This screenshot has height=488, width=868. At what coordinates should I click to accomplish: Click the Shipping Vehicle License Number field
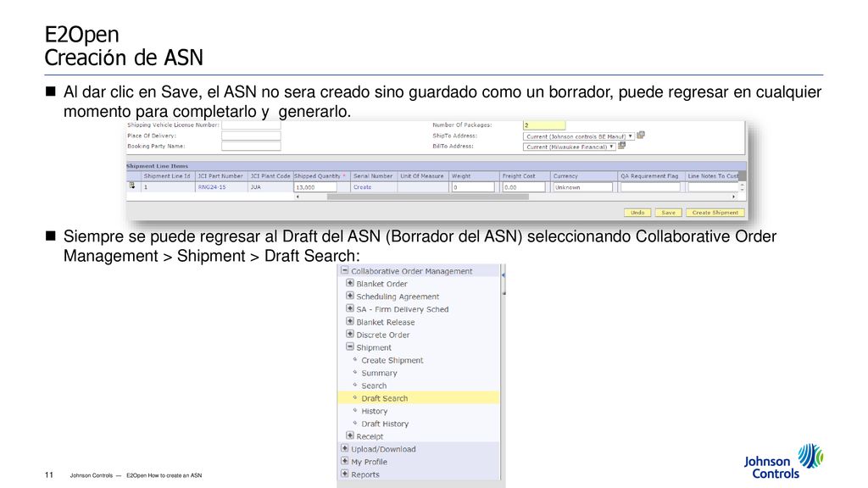(251, 125)
